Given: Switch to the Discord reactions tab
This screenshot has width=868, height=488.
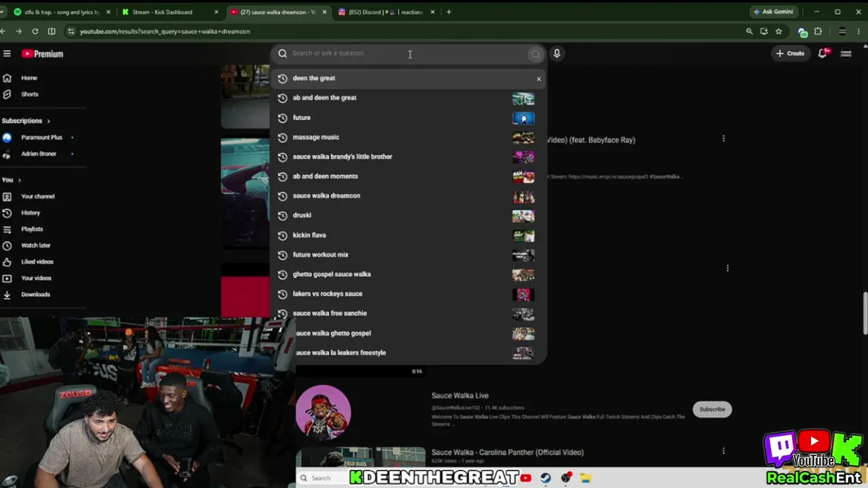Looking at the screenshot, I should tap(386, 12).
